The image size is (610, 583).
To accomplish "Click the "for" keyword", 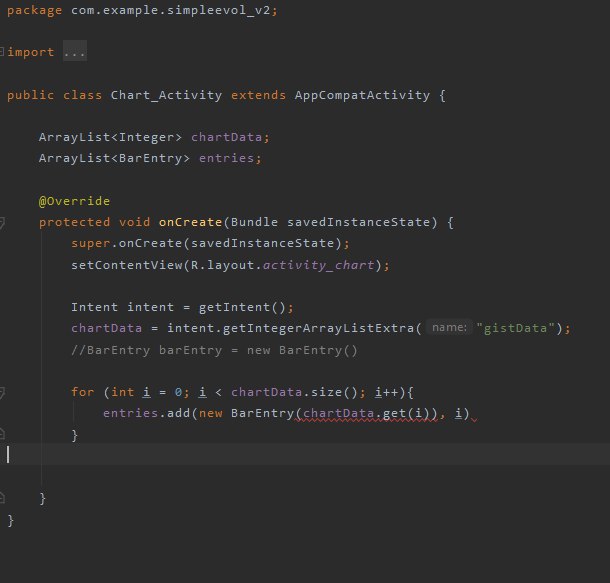I will [82, 392].
